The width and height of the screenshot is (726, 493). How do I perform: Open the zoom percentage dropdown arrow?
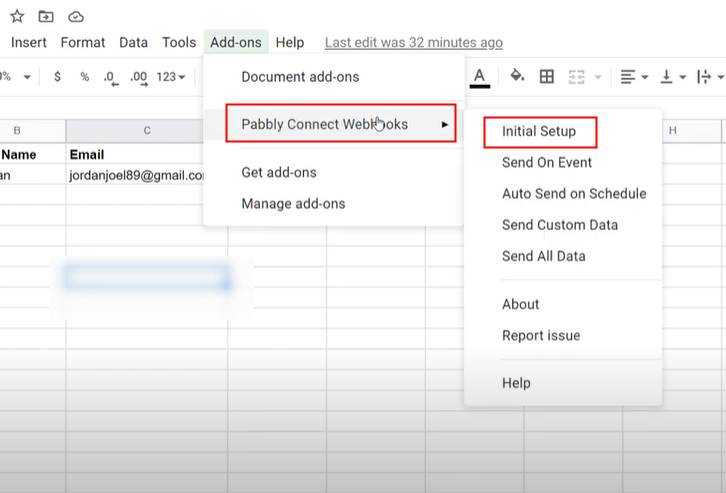coord(27,77)
